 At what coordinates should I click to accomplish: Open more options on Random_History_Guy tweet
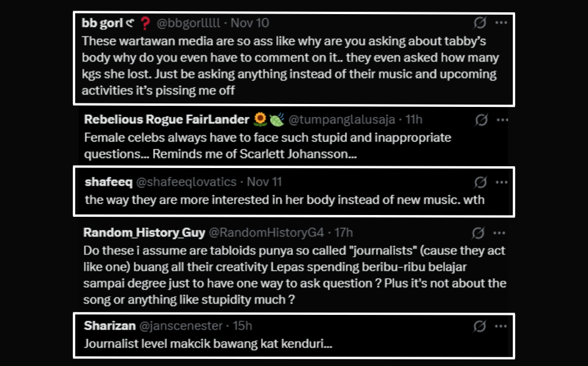[x=500, y=233]
